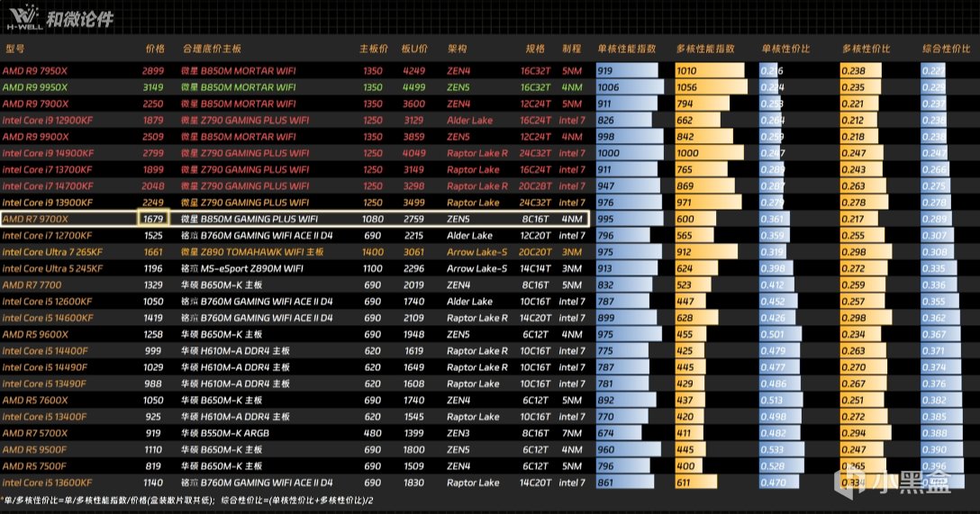
Task: Click the 架构 column header
Action: click(x=457, y=49)
